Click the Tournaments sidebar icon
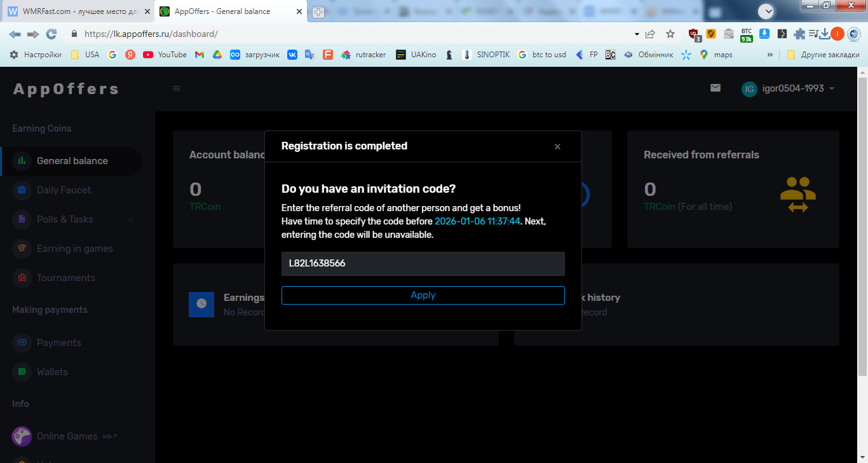 pos(22,278)
